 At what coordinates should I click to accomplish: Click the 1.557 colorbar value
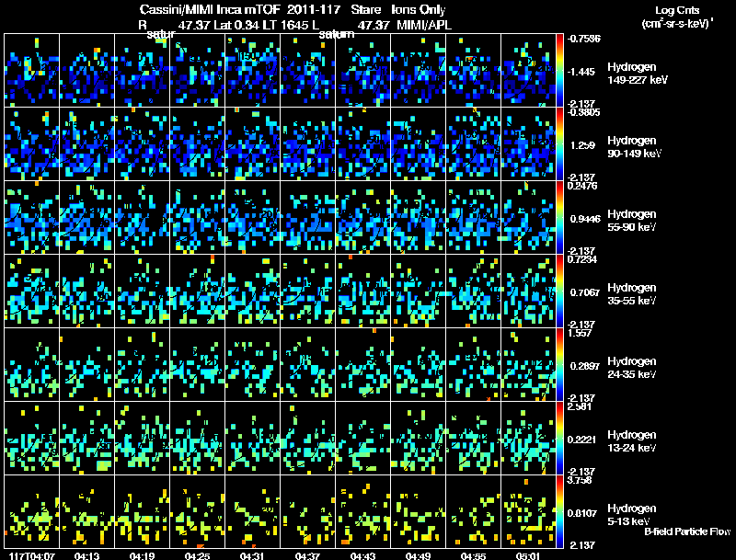(580, 333)
